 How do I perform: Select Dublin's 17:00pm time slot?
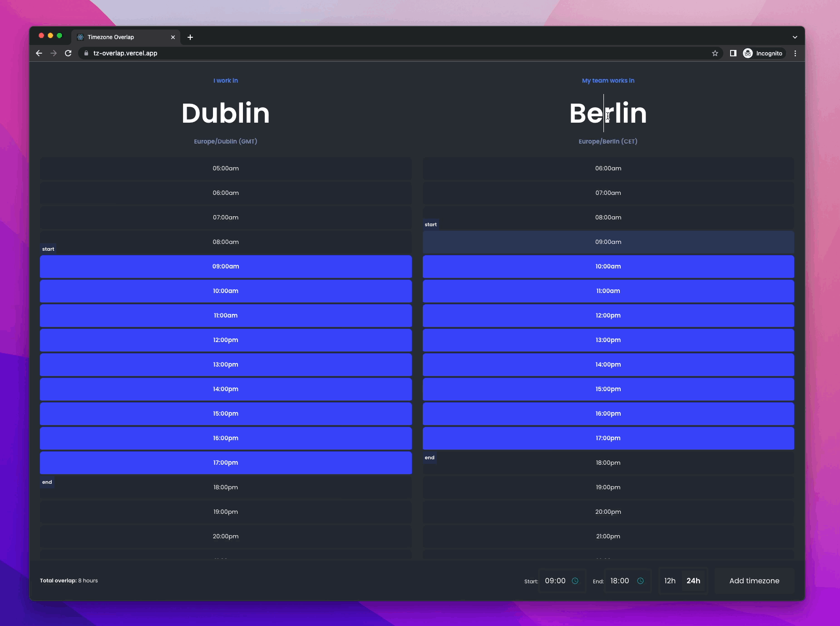[x=226, y=463]
